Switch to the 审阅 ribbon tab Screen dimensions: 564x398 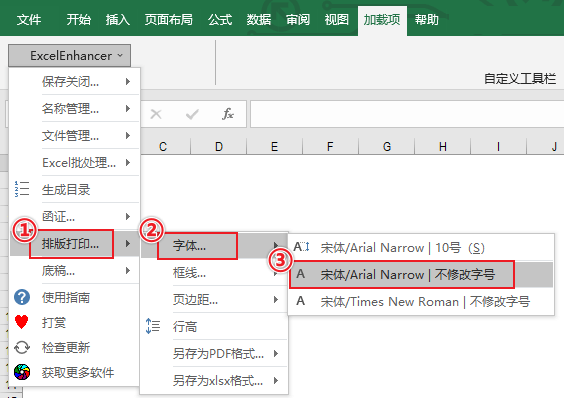pos(298,19)
